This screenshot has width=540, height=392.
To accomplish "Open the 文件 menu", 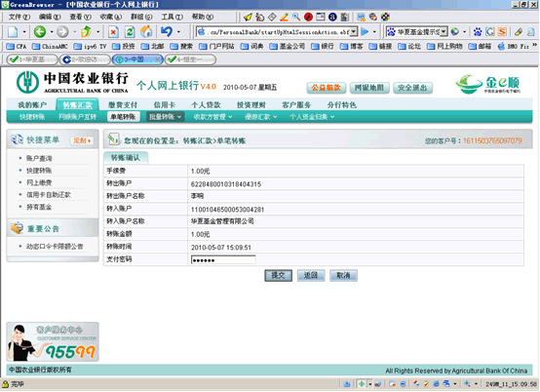I will tap(19, 17).
